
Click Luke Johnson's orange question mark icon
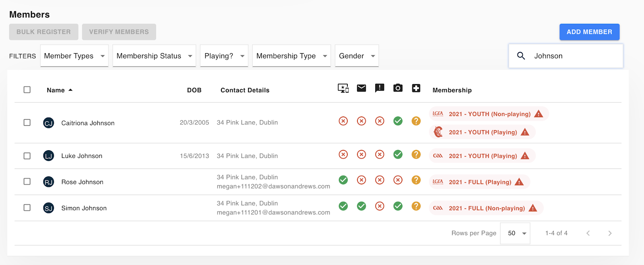click(416, 154)
